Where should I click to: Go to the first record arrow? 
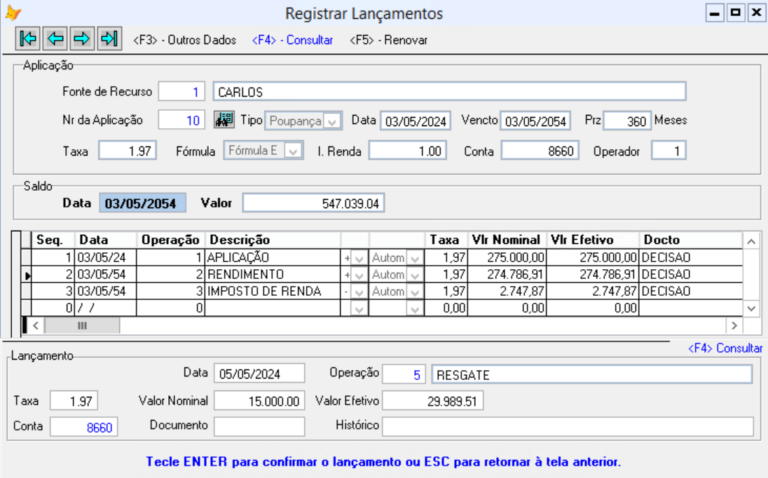click(x=28, y=39)
